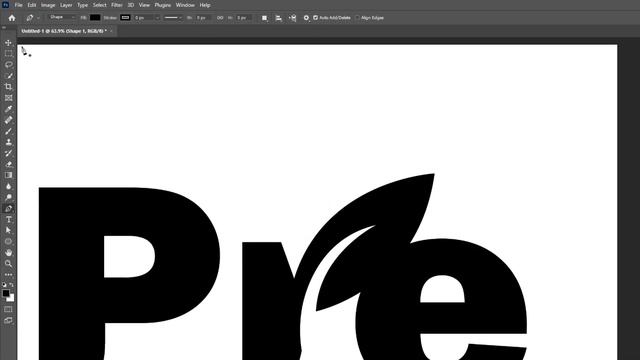Toggle Quick Mask mode icon

[x=8, y=309]
